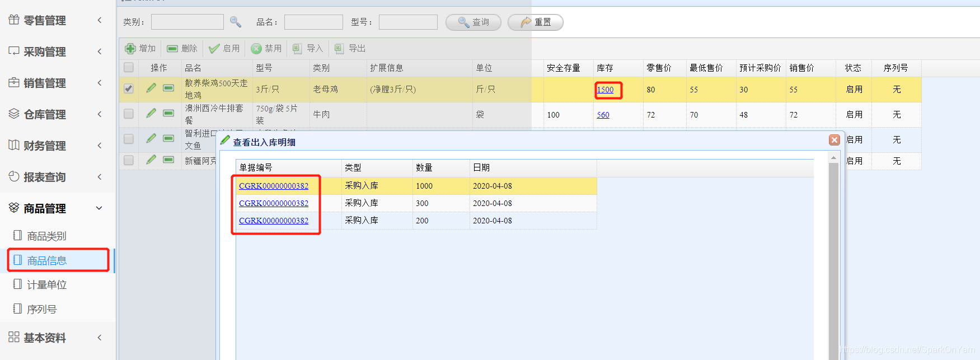Click the 销售管理 briefcase icon
This screenshot has height=360, width=980.
[x=14, y=83]
